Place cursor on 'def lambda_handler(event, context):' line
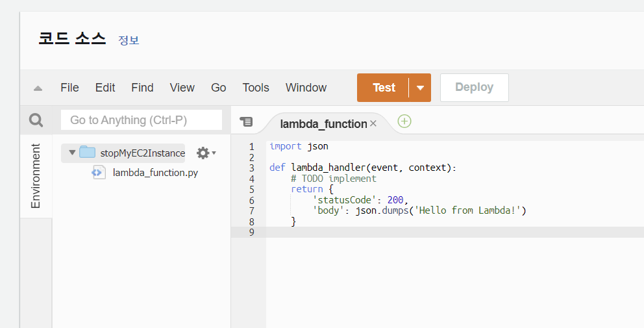This screenshot has height=328, width=644. (x=363, y=168)
